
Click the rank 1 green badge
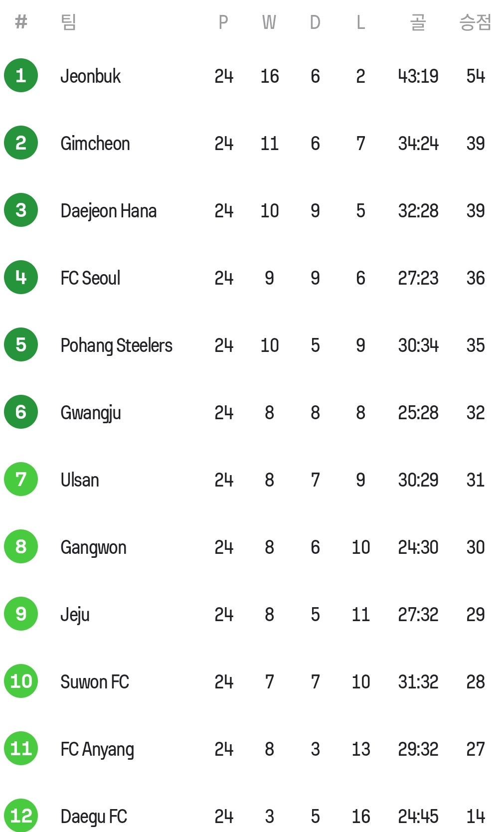click(x=21, y=75)
